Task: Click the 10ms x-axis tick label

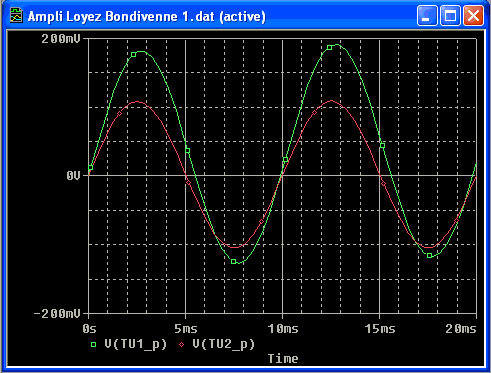Action: (x=283, y=329)
